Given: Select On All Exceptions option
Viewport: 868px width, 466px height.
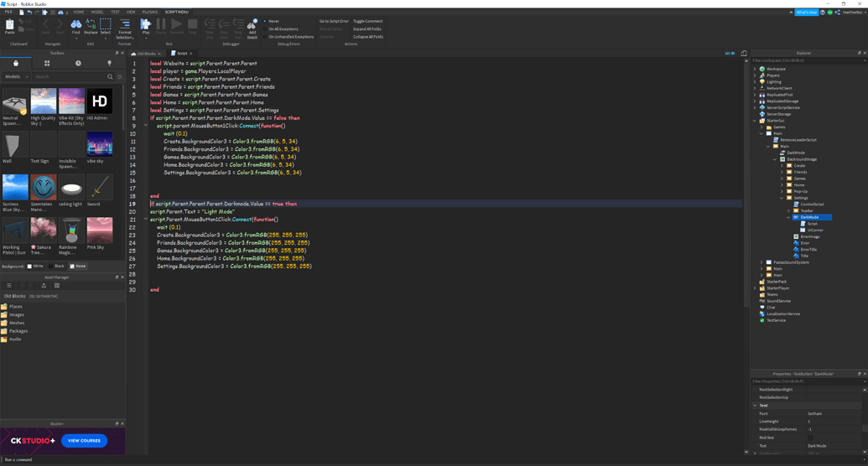Looking at the screenshot, I should click(281, 28).
